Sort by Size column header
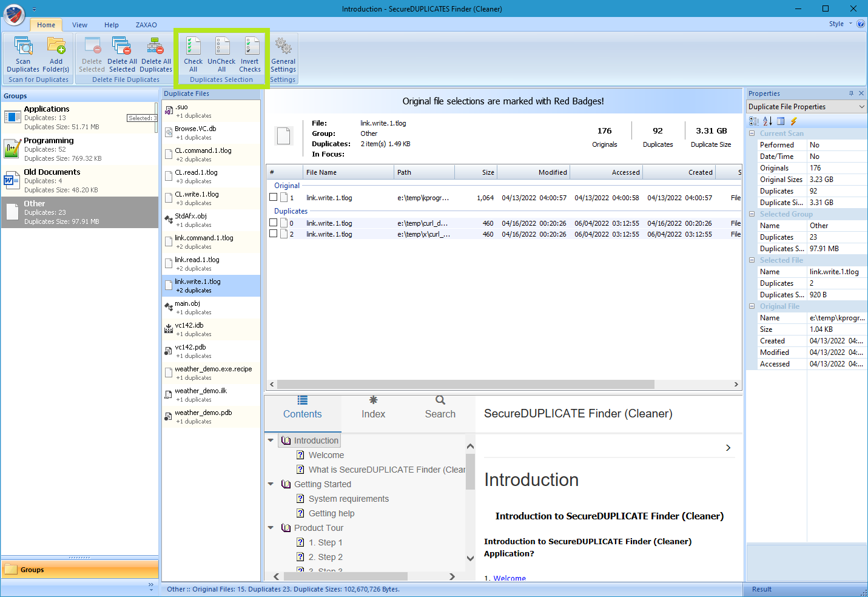The image size is (868, 597). coord(476,172)
